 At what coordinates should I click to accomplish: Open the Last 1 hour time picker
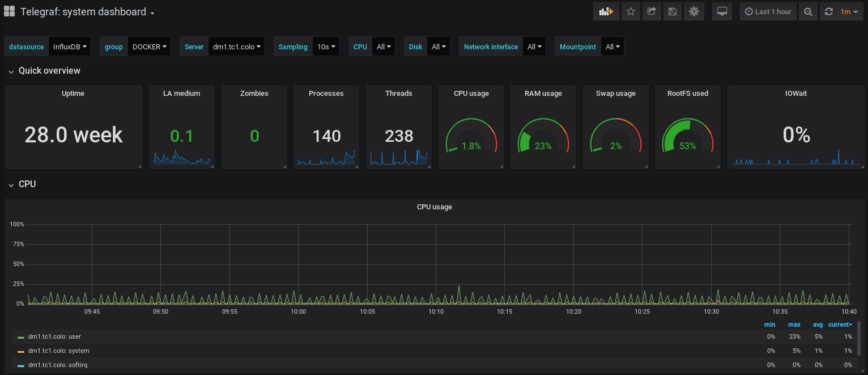pyautogui.click(x=768, y=11)
